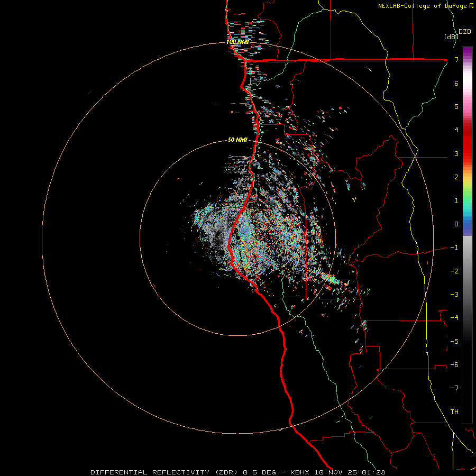The height and width of the screenshot is (476, 476).
Task: Click the KBHX radar site identifier
Action: (300, 472)
